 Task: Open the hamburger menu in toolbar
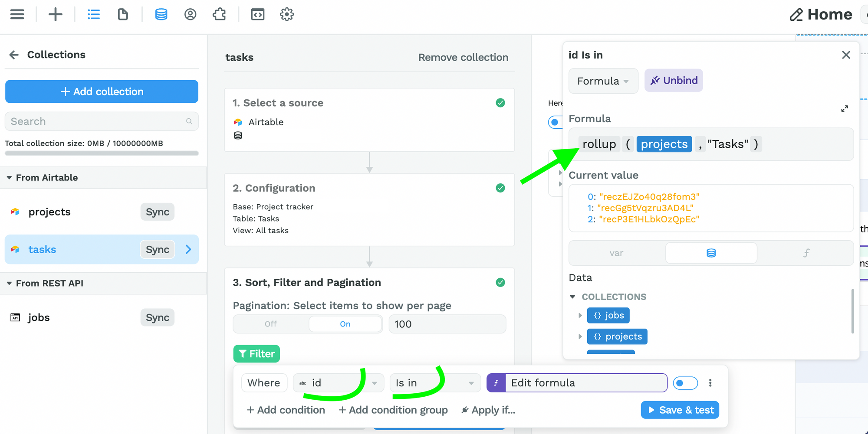point(17,14)
